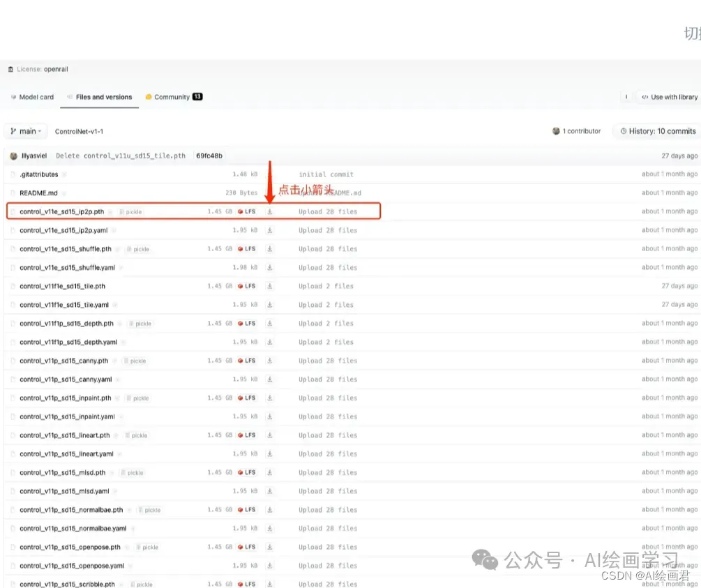
Task: Open control_v11f1e_sd15_tile.yaml file name
Action: (x=64, y=305)
